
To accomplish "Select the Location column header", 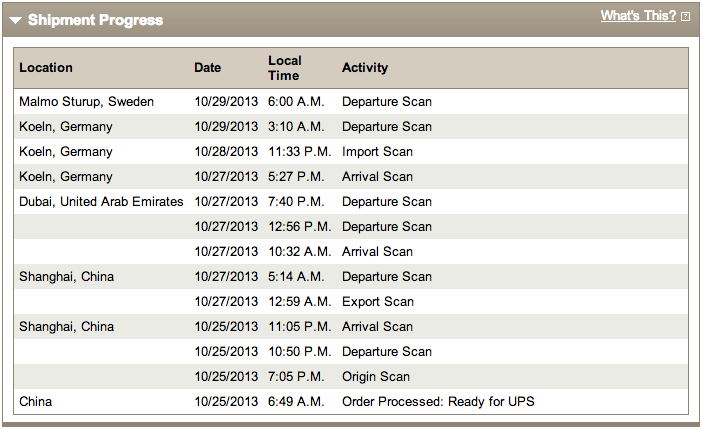I will coord(46,68).
